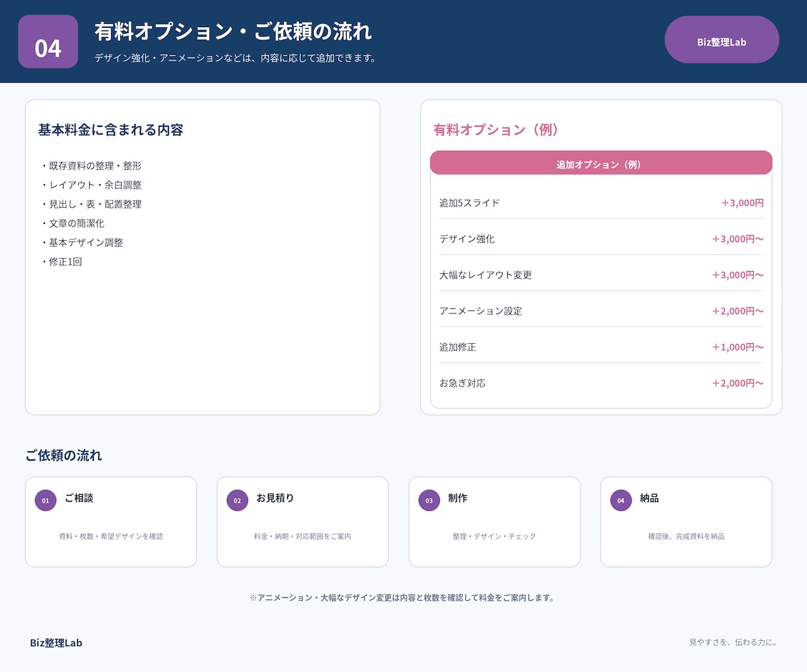807x672 pixels.
Task: Click the bullet 修正1回
Action: coord(61,261)
